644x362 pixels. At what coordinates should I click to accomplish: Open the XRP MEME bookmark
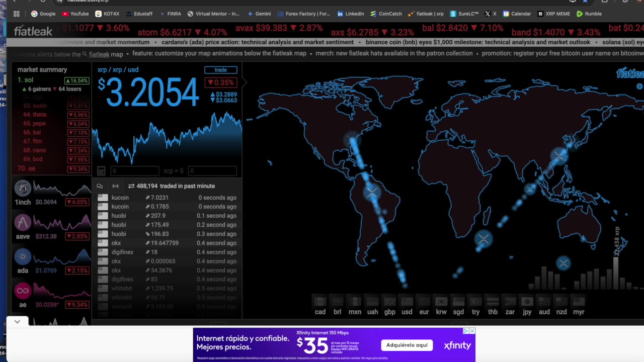click(x=553, y=14)
